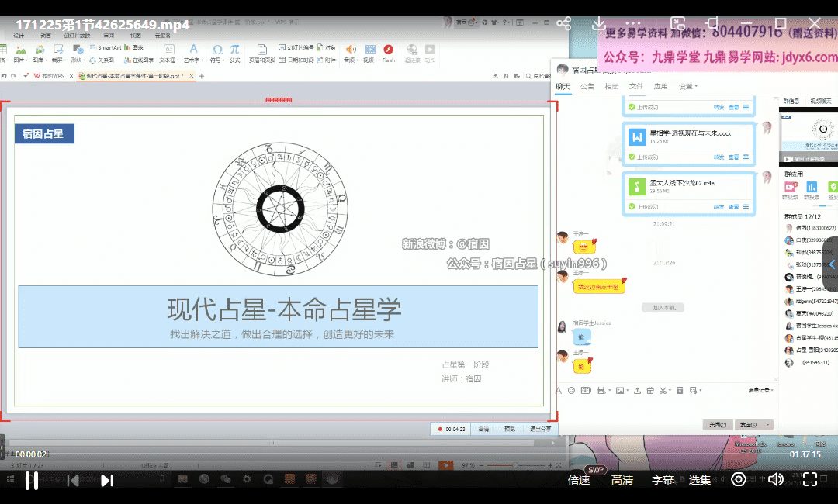Click the share icon in player header
The image size is (838, 504).
coord(564,23)
